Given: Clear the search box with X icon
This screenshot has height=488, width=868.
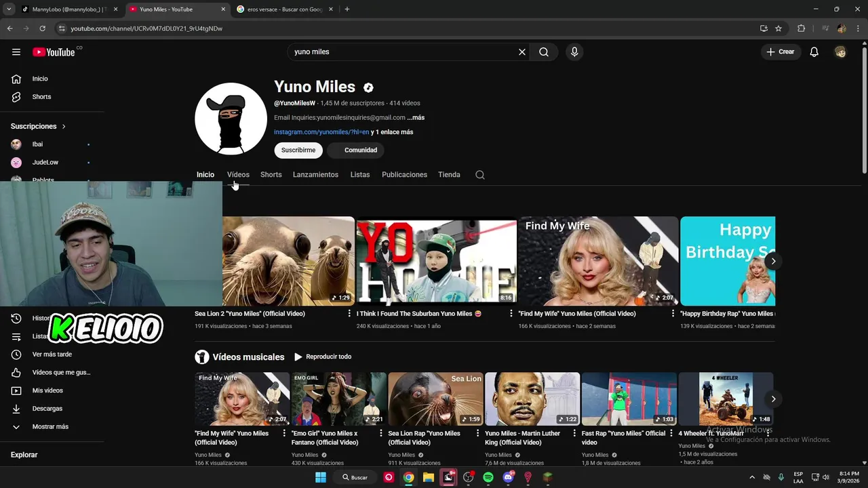Looking at the screenshot, I should (522, 52).
